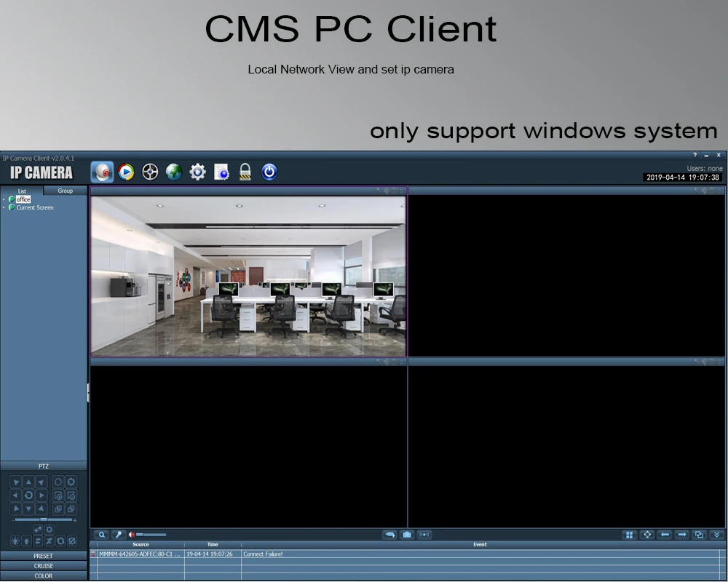Open the live camera view in toolbar
This screenshot has height=582, width=728.
tap(102, 172)
